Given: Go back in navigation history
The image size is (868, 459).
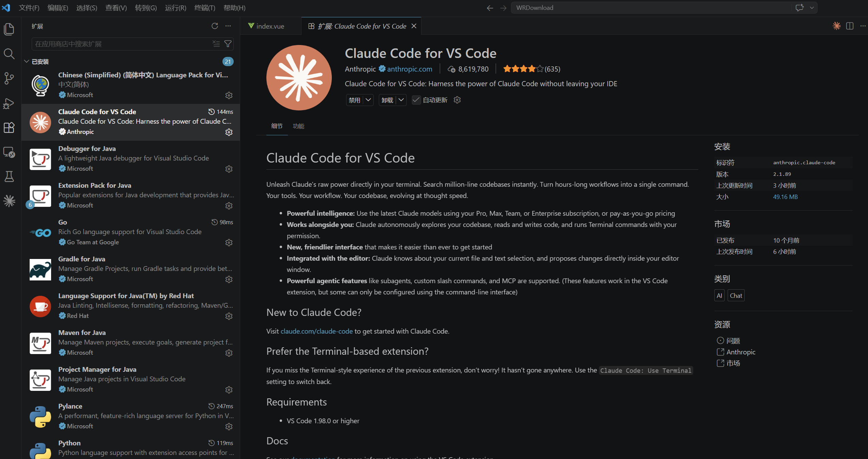Looking at the screenshot, I should click(490, 8).
